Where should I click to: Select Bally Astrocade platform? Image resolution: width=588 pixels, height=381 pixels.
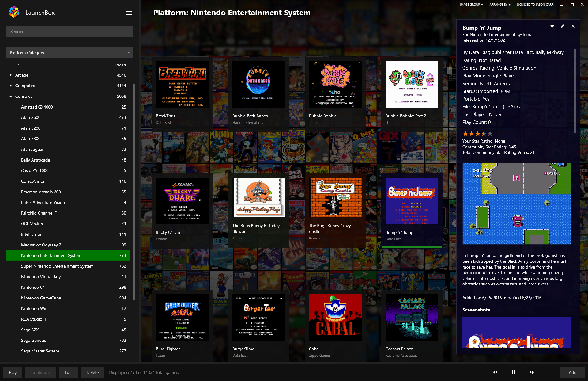coord(68,160)
